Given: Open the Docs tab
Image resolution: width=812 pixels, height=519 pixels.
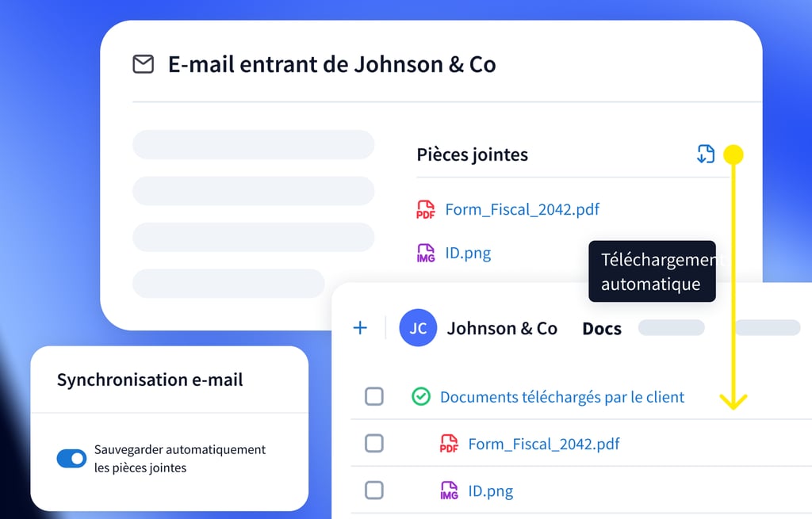Looking at the screenshot, I should (602, 329).
